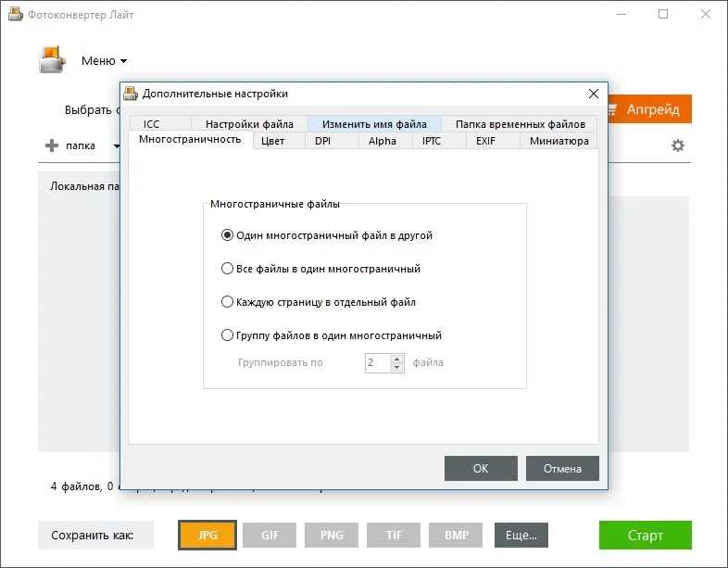Choose the JPG output format
728x568 pixels.
207,535
